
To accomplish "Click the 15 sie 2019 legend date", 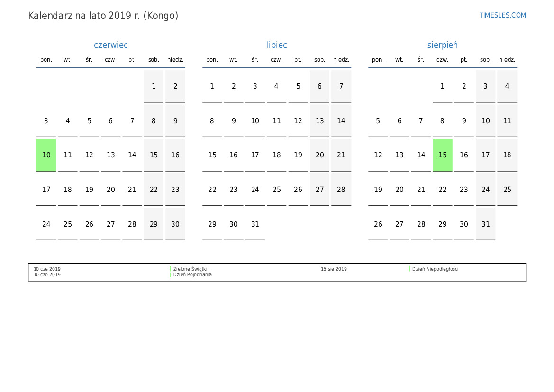I will coord(334,269).
